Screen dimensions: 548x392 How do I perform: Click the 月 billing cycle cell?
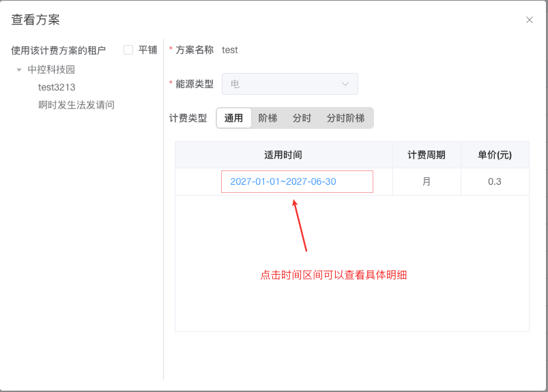[427, 181]
